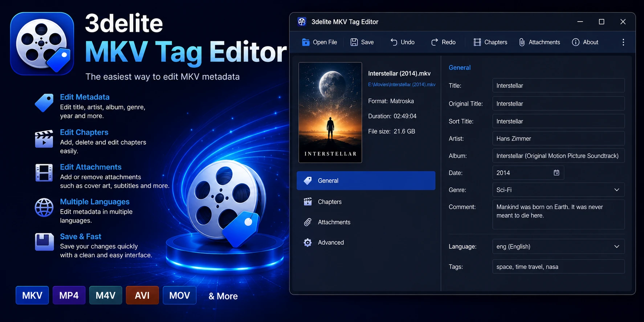
Task: Click the Chapters film strip toolbar icon
Action: [x=477, y=42]
